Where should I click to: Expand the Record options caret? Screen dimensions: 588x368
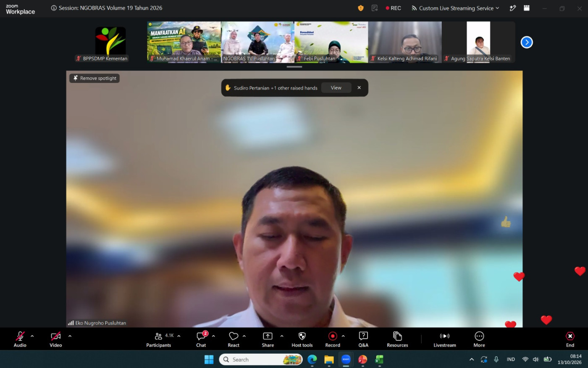(343, 336)
